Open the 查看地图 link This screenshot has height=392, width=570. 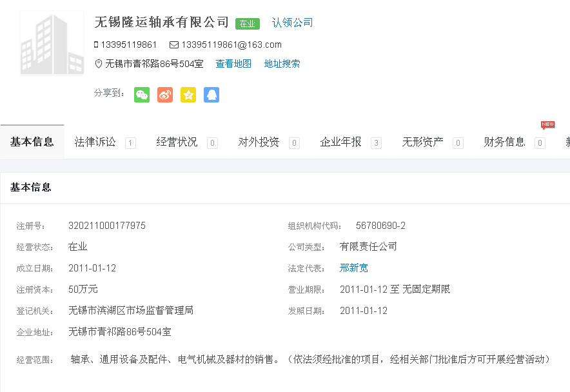click(233, 64)
